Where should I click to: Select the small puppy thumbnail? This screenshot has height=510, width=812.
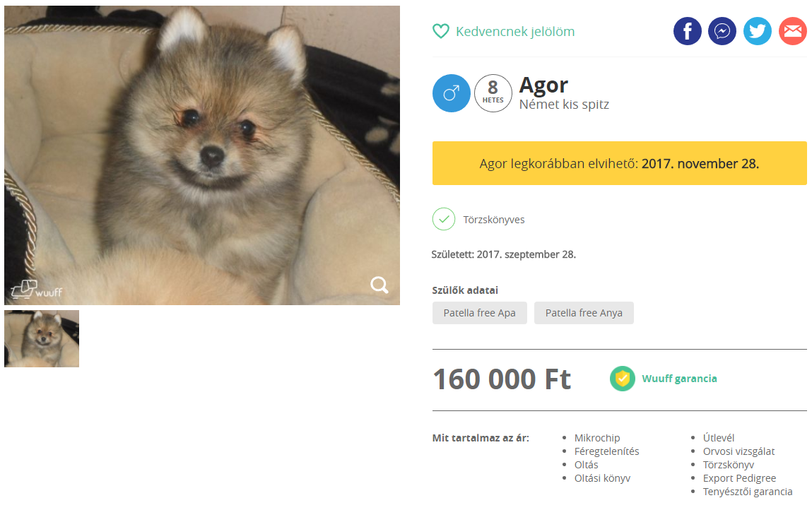click(x=42, y=338)
